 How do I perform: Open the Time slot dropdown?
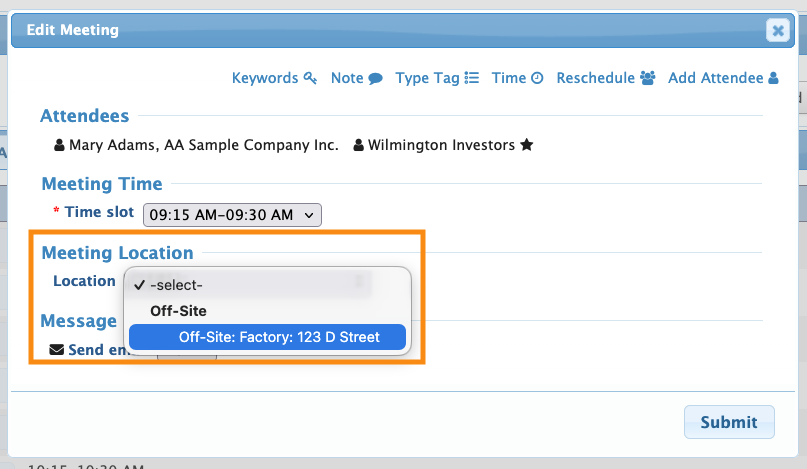point(232,214)
